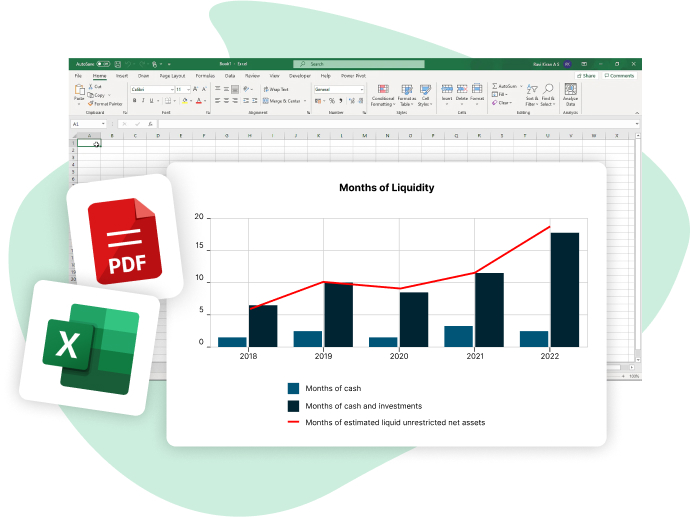Open the Sort & Filter tool

(x=532, y=93)
